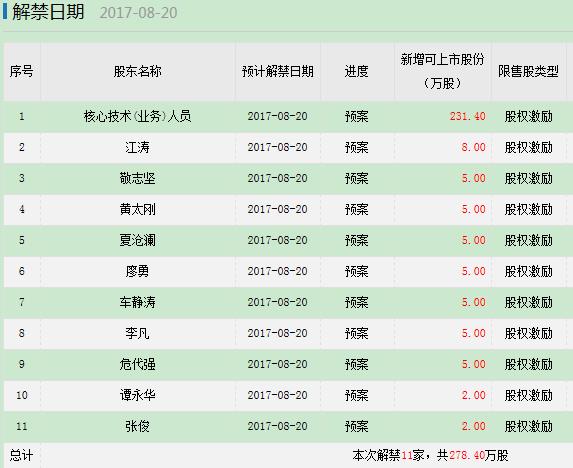Select shareholder 核心技术(业务)人员
This screenshot has height=468, width=573.
(137, 117)
